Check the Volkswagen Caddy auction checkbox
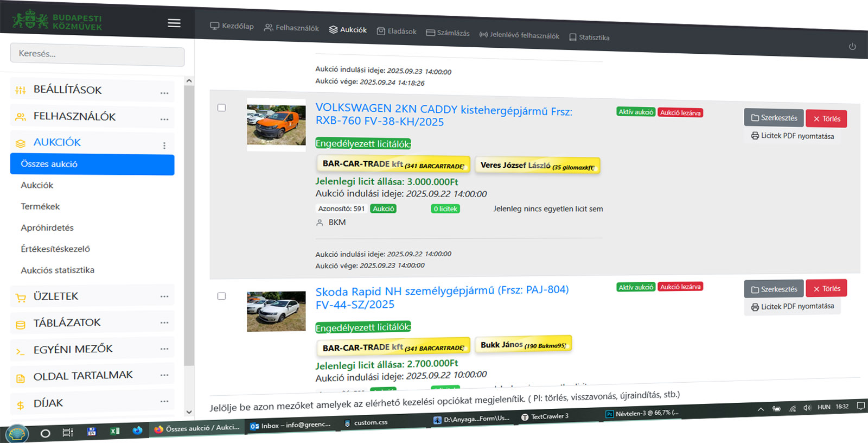Viewport: 868px width, 443px height. tap(221, 107)
